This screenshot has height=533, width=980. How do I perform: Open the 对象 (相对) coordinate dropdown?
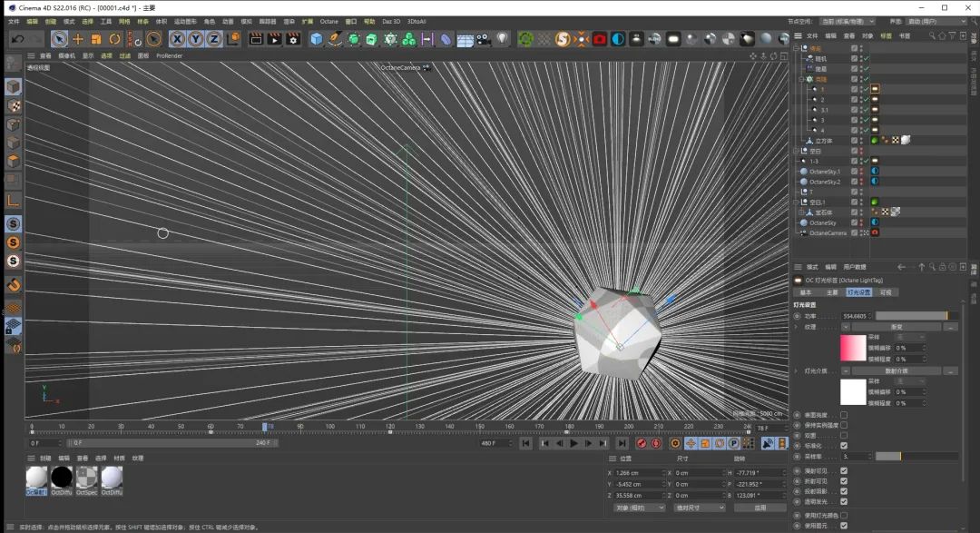639,508
